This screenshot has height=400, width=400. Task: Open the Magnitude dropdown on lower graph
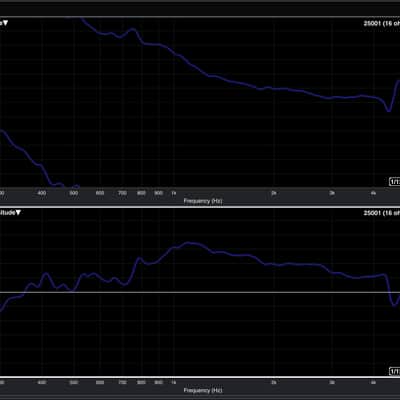coord(10,213)
